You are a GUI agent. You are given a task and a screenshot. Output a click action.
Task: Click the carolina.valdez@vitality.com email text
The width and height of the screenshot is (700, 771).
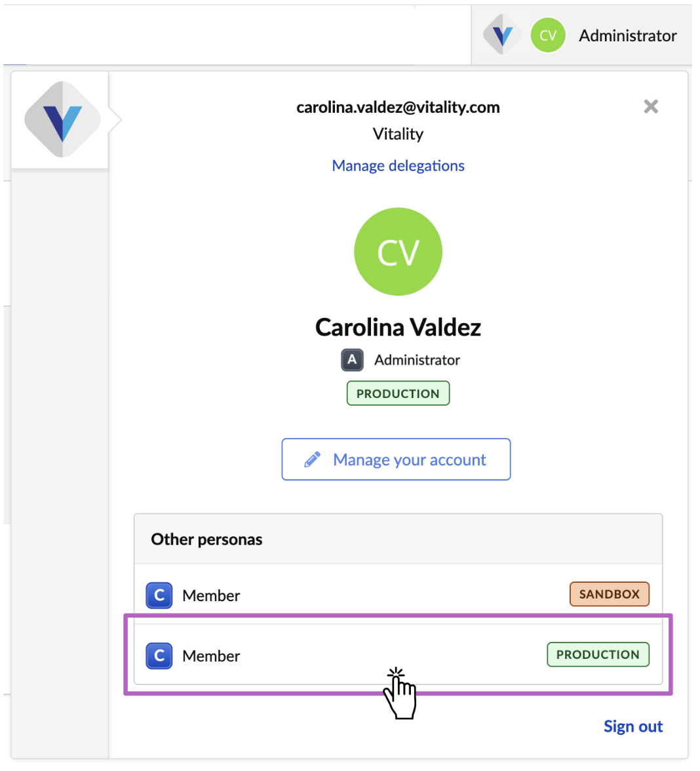click(x=398, y=107)
